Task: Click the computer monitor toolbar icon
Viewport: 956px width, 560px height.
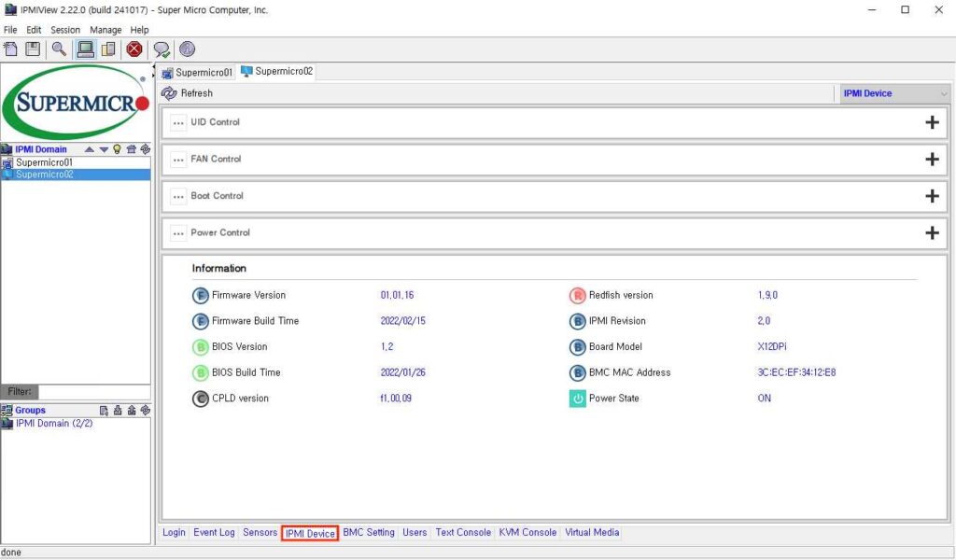Action: [85, 49]
